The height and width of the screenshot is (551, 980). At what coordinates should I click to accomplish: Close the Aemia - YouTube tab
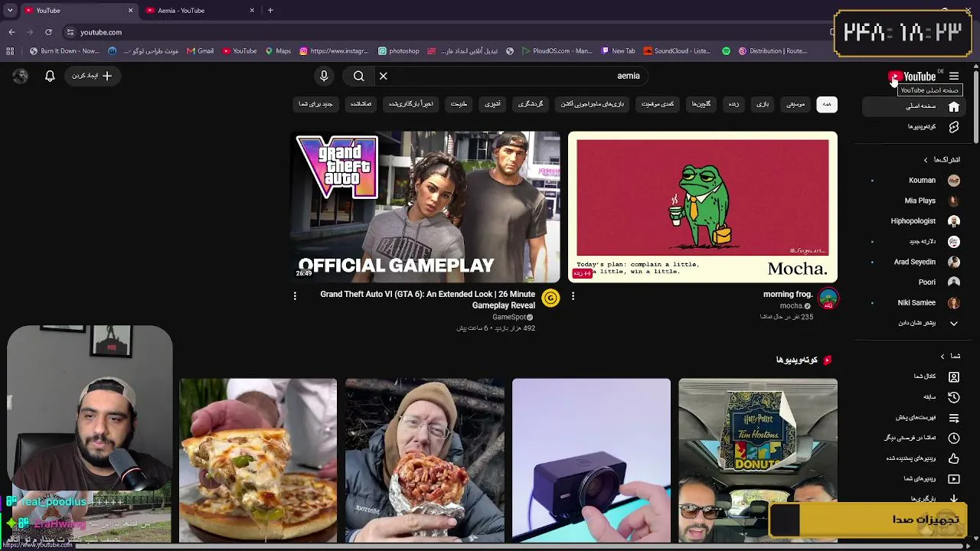click(252, 11)
